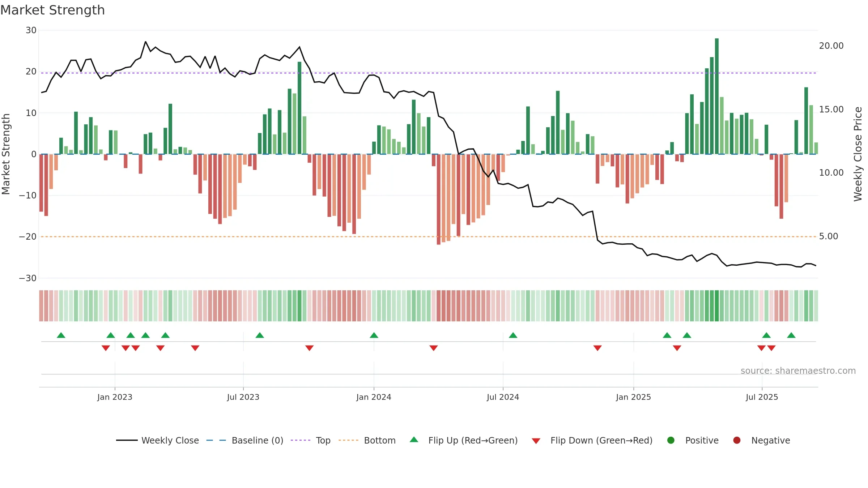The width and height of the screenshot is (868, 488).
Task: Click the Flip Up marker just after Jul 2023
Action: tap(260, 335)
